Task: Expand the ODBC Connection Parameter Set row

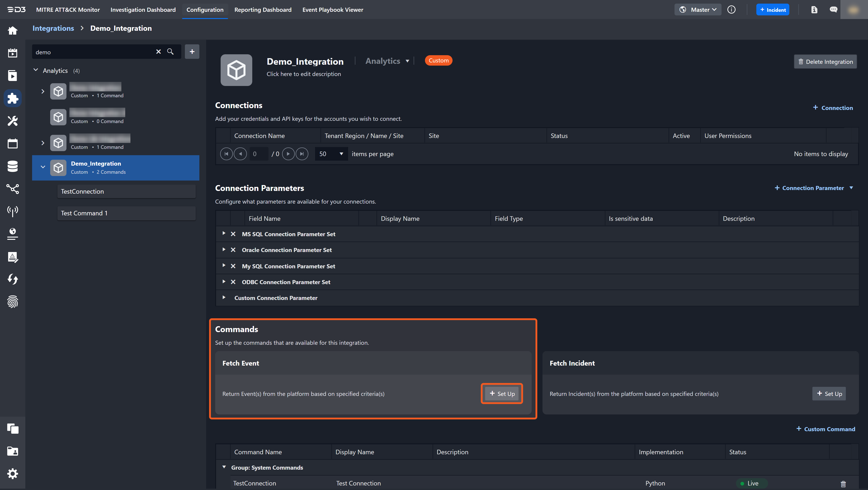Action: [224, 282]
